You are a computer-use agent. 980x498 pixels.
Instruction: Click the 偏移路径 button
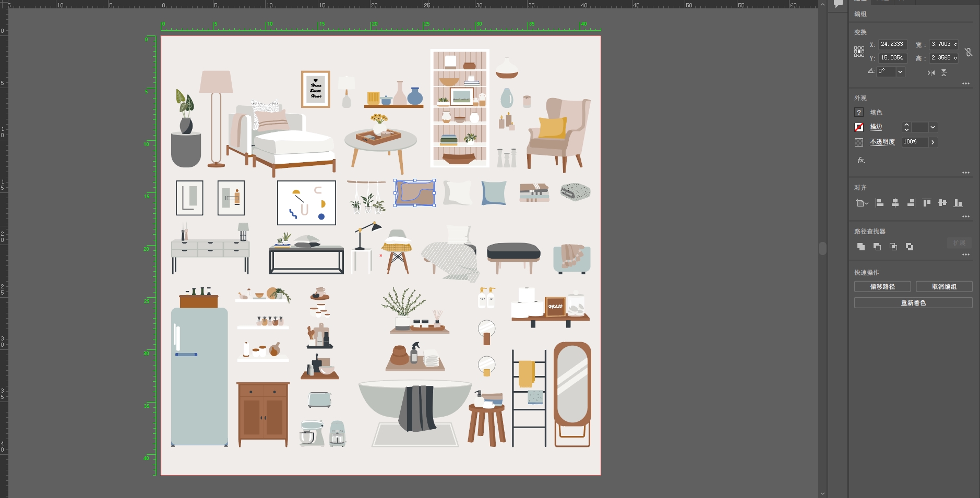click(x=882, y=286)
